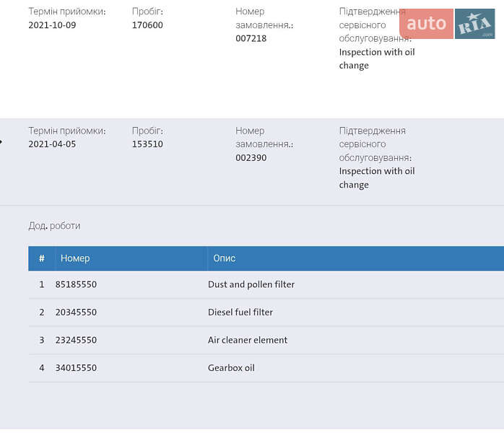Click row number 2 in parts table

click(x=42, y=312)
